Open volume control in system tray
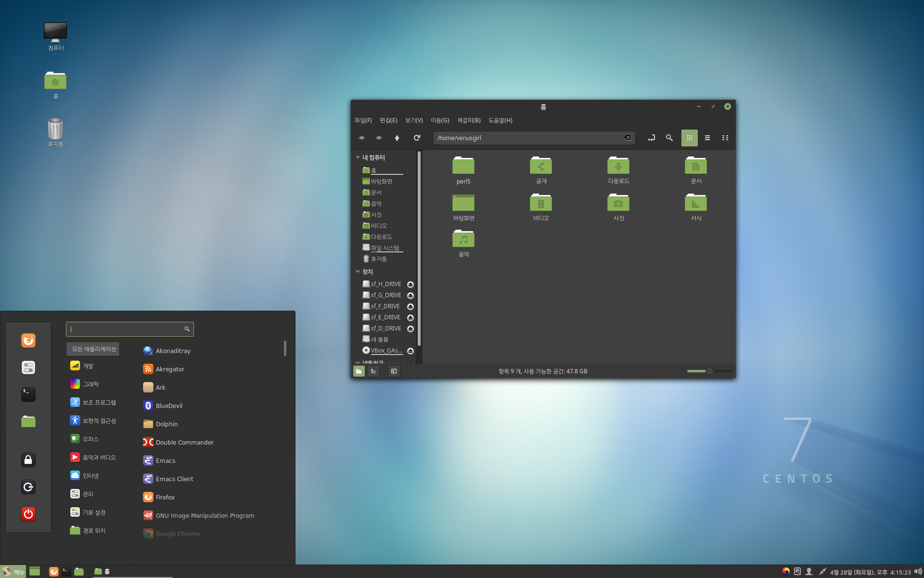The image size is (924, 578). pos(918,572)
